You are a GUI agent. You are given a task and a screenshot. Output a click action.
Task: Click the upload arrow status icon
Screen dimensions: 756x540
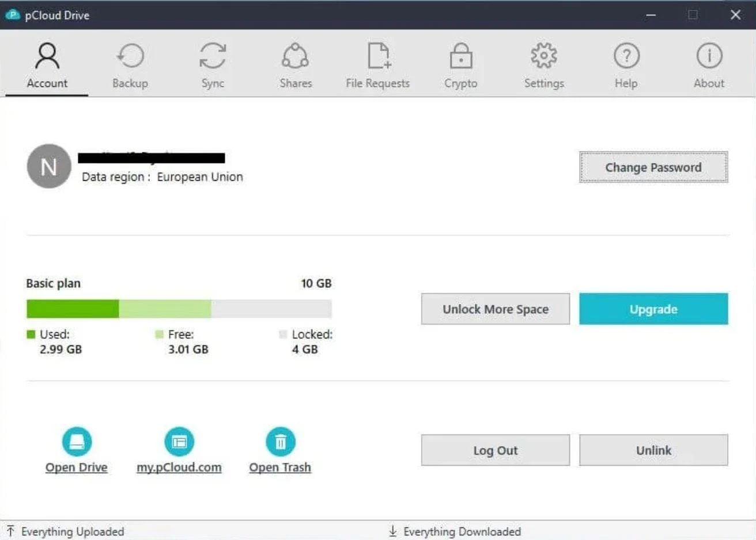[x=10, y=531]
